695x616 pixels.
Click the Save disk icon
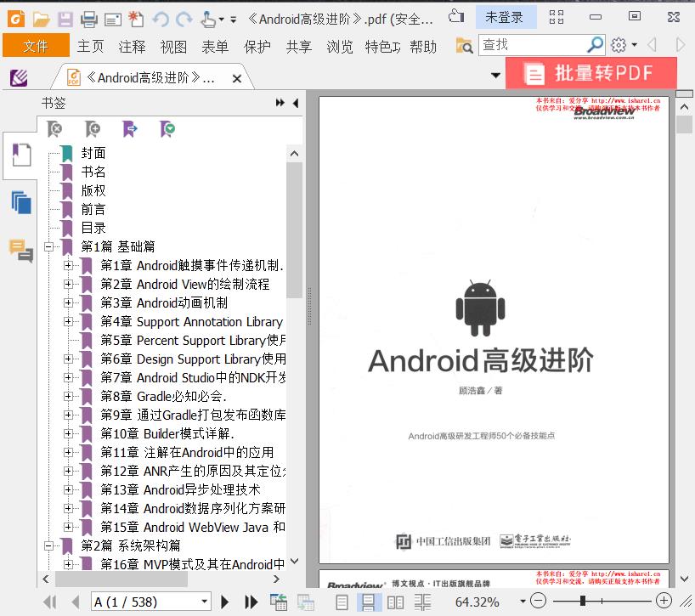[65, 20]
